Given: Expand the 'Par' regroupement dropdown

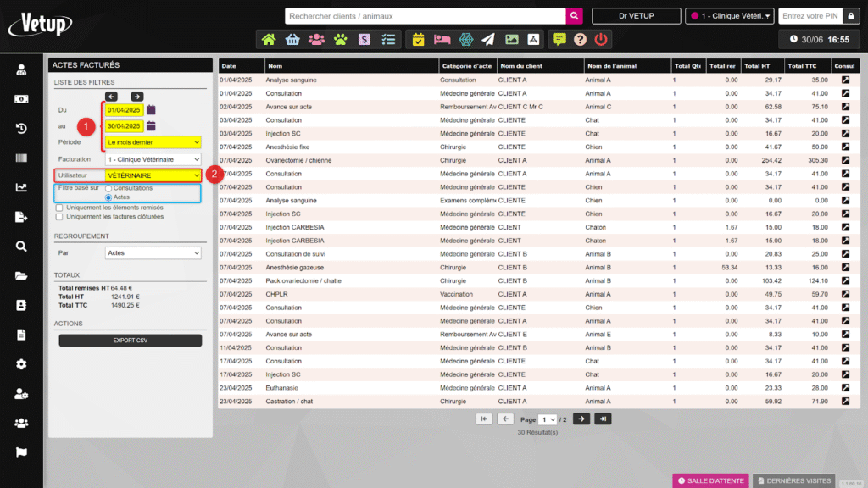Looking at the screenshot, I should tap(153, 252).
